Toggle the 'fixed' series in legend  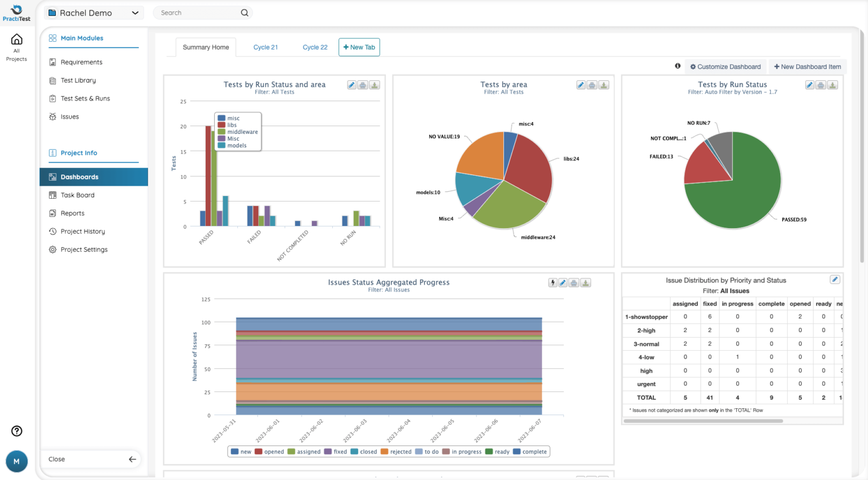point(336,452)
